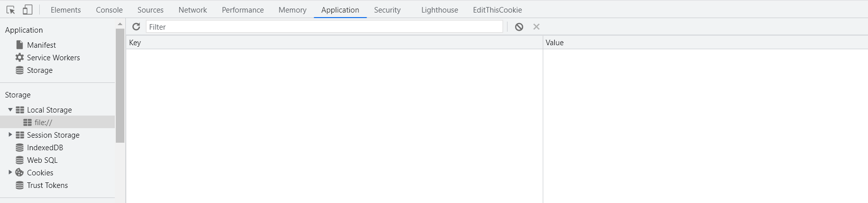This screenshot has width=868, height=203.
Task: Select the file:// local storage entry
Action: [x=43, y=123]
